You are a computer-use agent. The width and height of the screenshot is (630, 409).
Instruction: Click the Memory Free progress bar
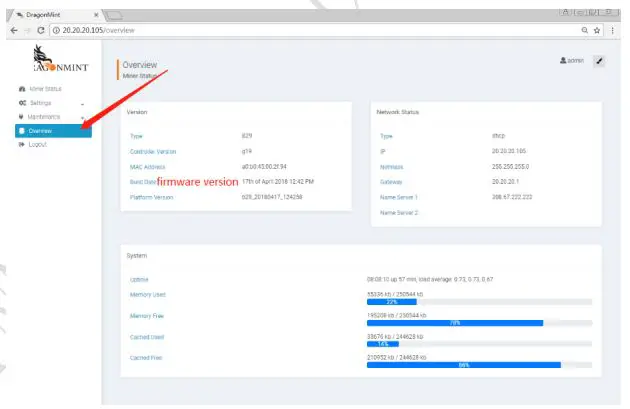[x=479, y=323]
